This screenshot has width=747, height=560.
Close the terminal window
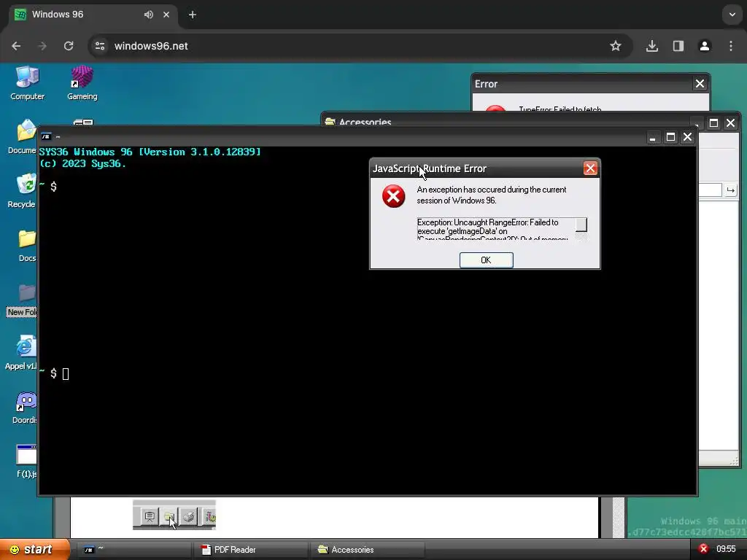click(687, 138)
